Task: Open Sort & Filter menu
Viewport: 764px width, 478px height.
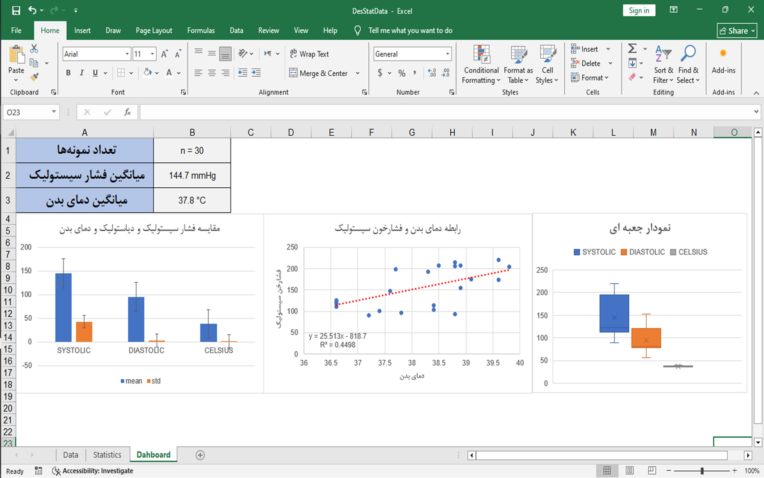Action: tap(663, 65)
